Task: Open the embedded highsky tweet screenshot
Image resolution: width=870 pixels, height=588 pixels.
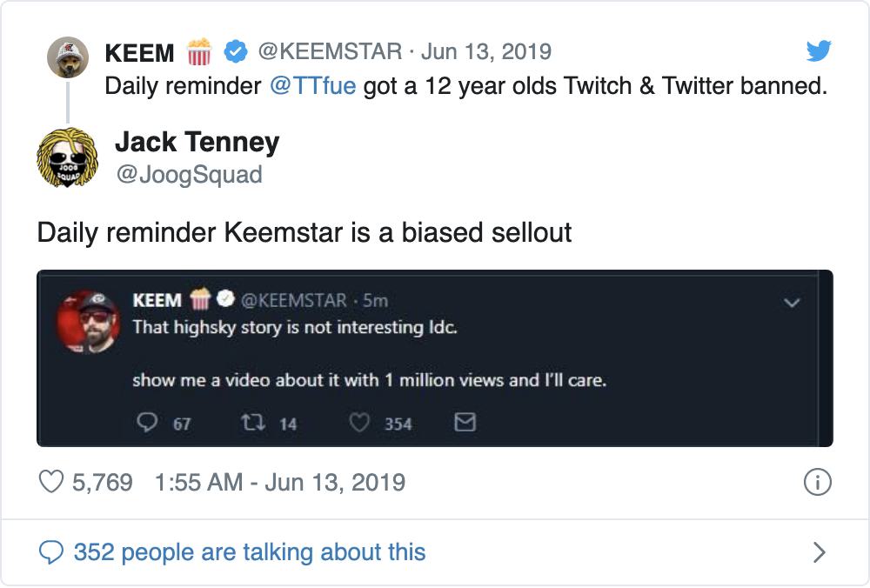Action: pyautogui.click(x=434, y=357)
